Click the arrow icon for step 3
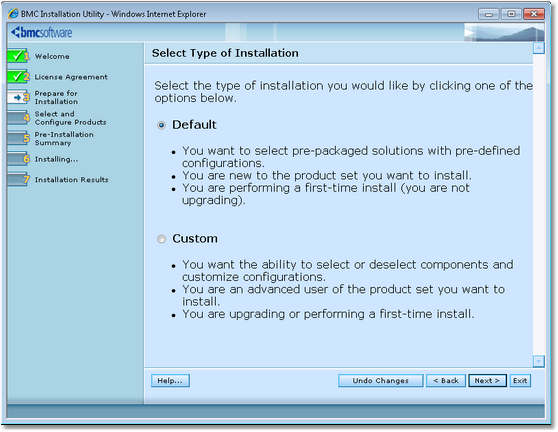The height and width of the screenshot is (432, 558). [18, 97]
